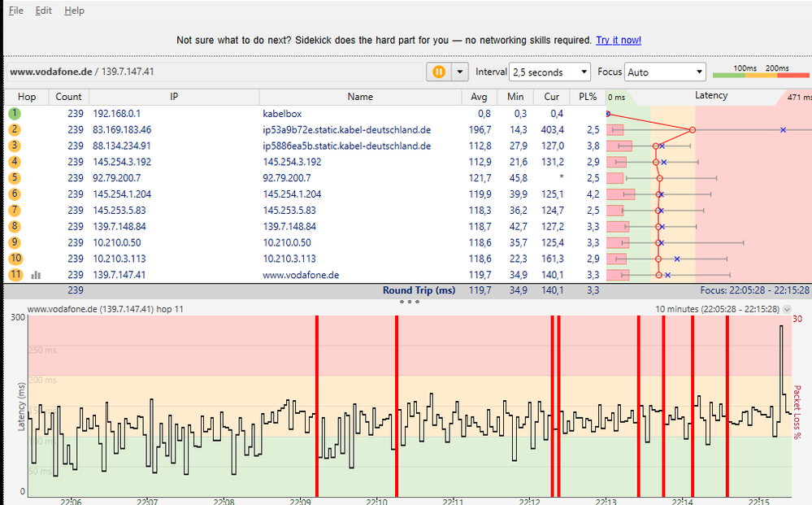Sort by the Avg column header

tap(479, 97)
